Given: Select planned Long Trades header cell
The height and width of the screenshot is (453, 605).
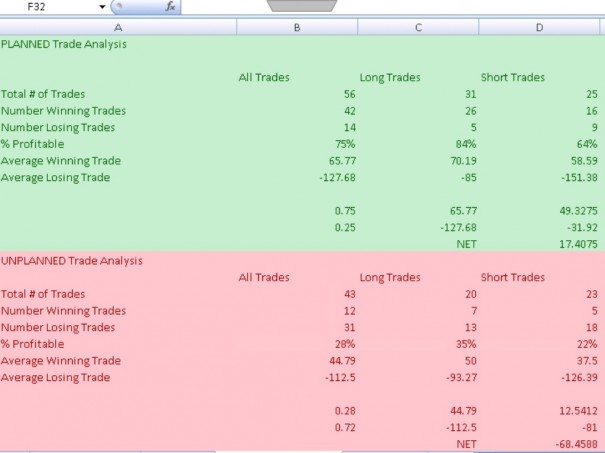Looking at the screenshot, I should (418, 78).
